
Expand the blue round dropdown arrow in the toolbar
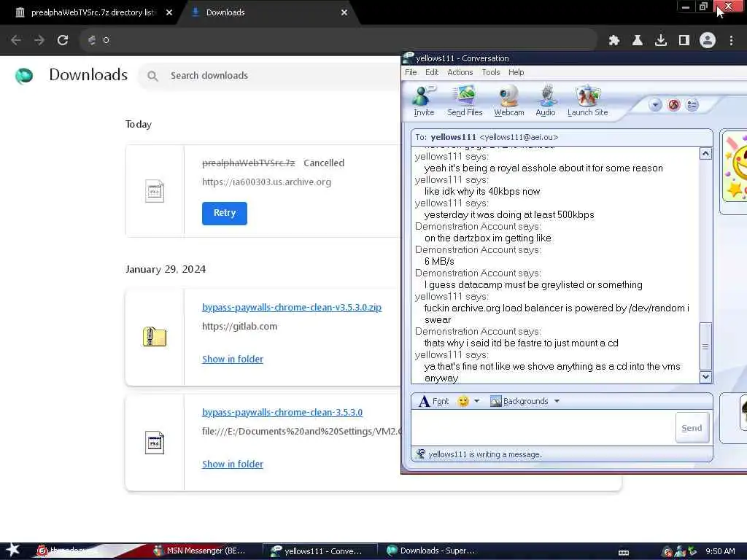pyautogui.click(x=655, y=105)
